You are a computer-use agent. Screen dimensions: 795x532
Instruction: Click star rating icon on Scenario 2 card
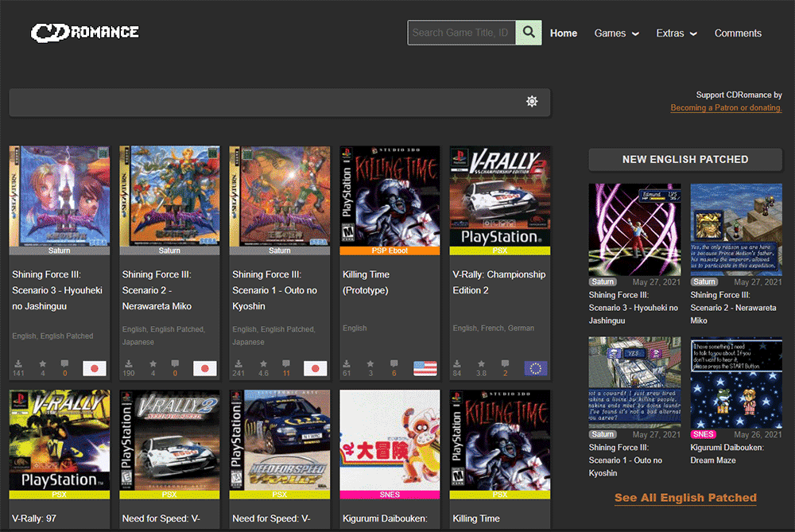tap(153, 363)
